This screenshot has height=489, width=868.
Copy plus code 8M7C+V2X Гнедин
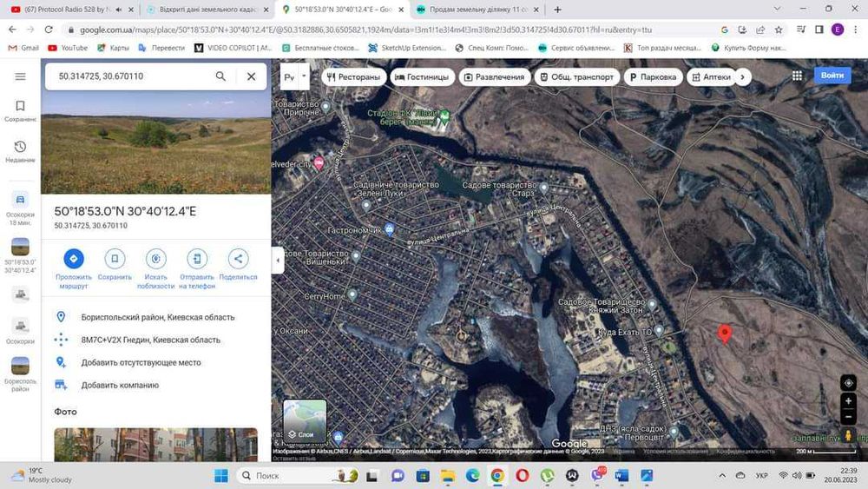click(x=150, y=340)
